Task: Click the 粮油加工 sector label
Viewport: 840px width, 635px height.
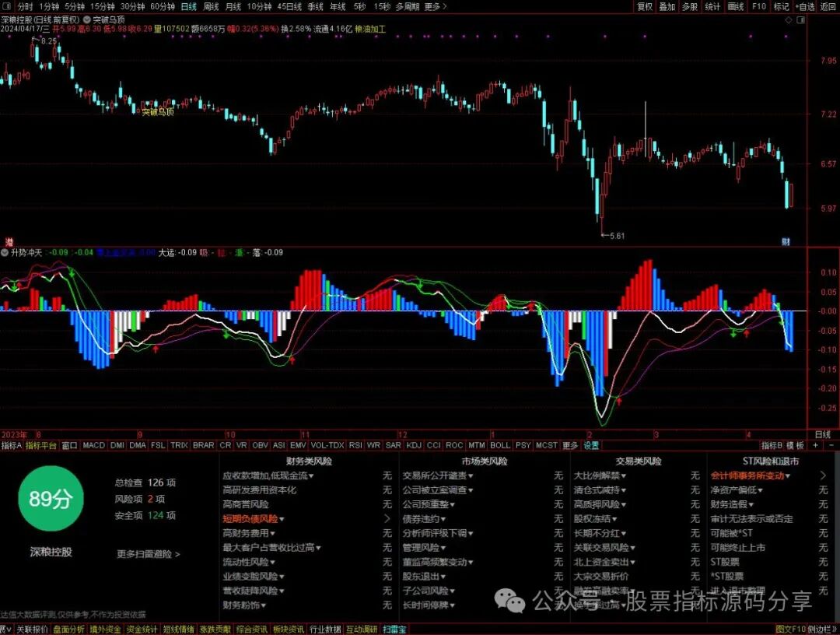Action: [x=369, y=29]
